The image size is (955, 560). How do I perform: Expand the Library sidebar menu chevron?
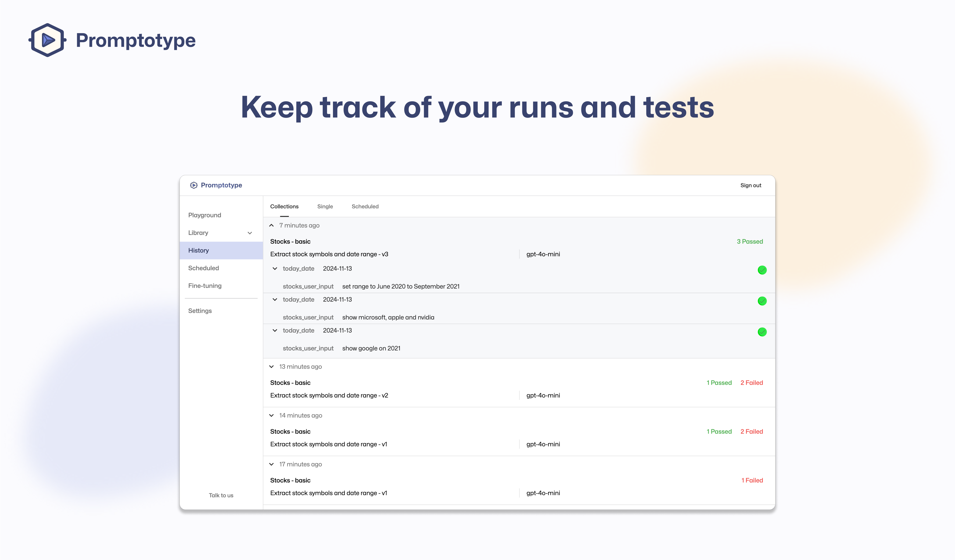click(x=250, y=233)
